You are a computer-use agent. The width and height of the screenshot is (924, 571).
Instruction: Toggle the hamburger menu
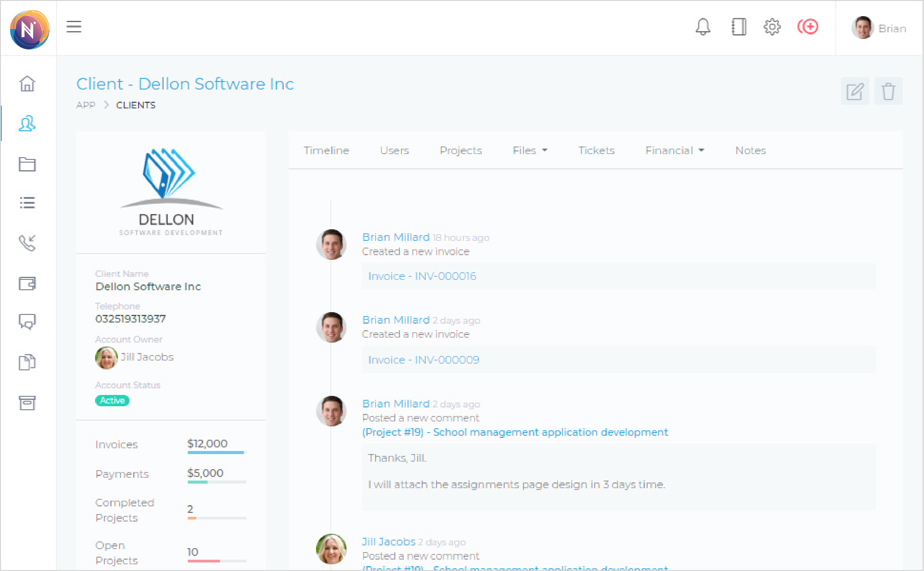[x=74, y=27]
